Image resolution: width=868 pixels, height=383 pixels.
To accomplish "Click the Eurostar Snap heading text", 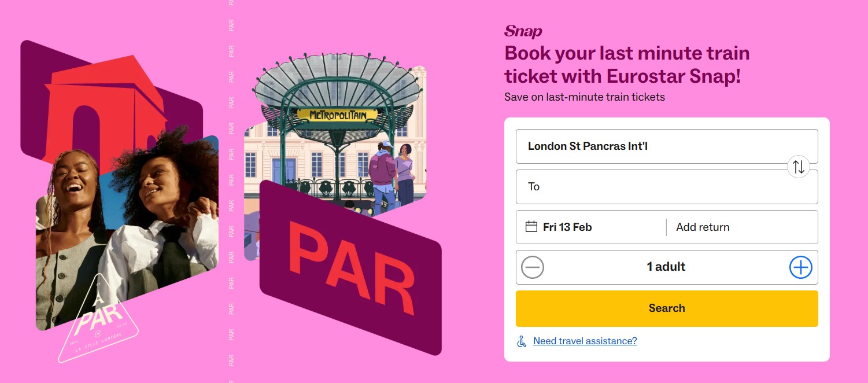I will click(627, 65).
